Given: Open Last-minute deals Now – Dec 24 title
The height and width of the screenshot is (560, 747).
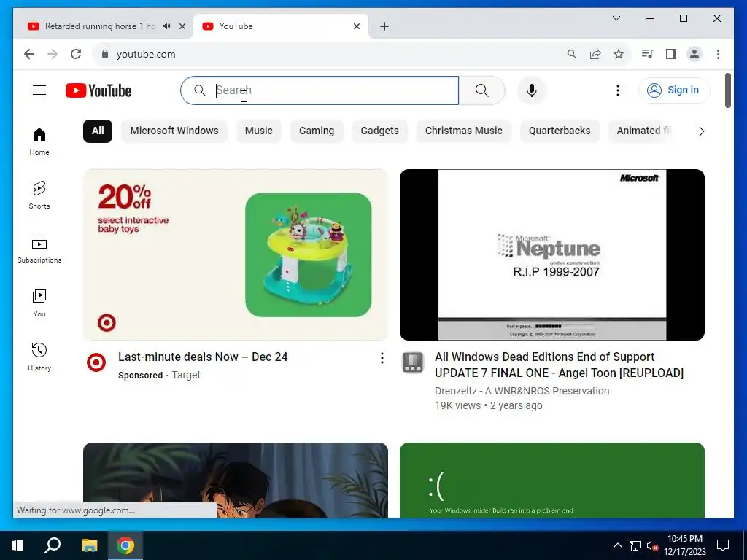Looking at the screenshot, I should [x=203, y=357].
